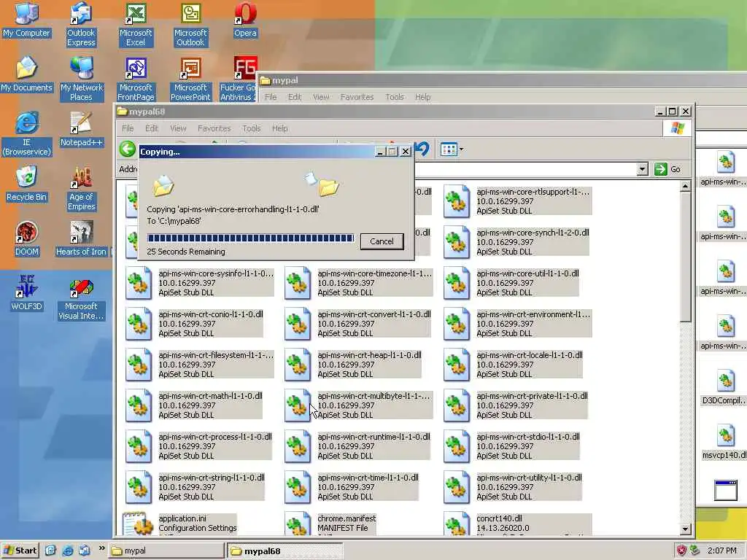Expand the Quick Launch chevron on taskbar

[x=101, y=548]
